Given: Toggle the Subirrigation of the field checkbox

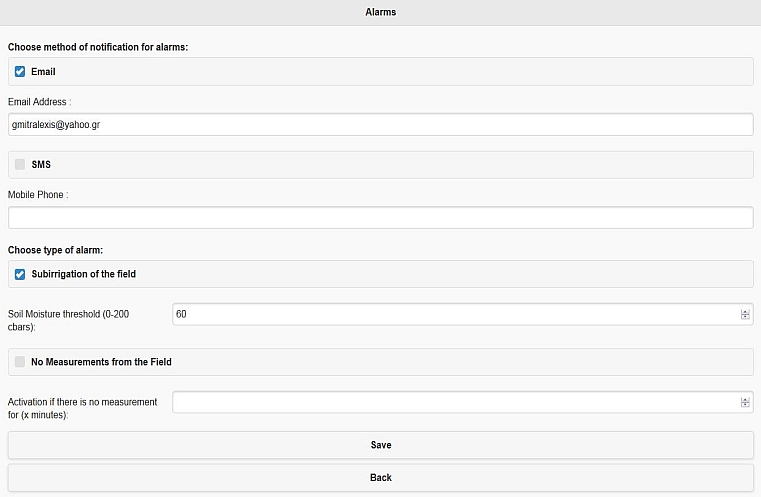Looking at the screenshot, I should [20, 274].
